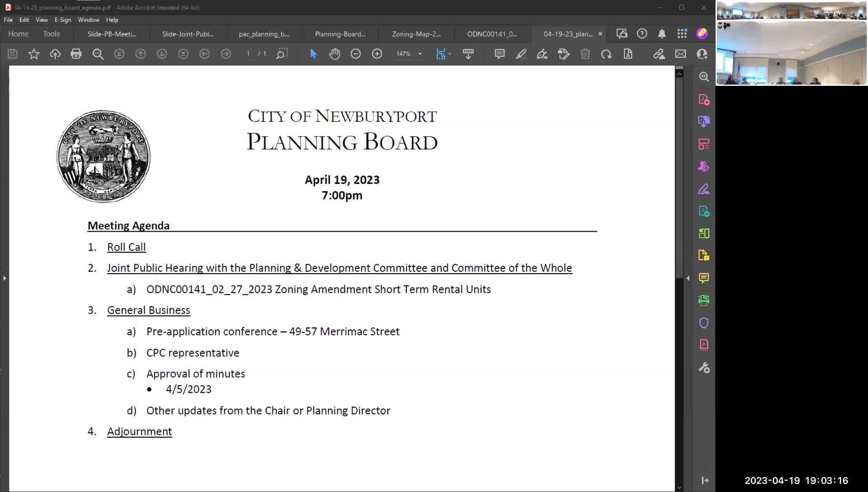Switch to the Slide-Joint-Publ... document tab
The width and height of the screenshot is (868, 492).
pos(188,34)
